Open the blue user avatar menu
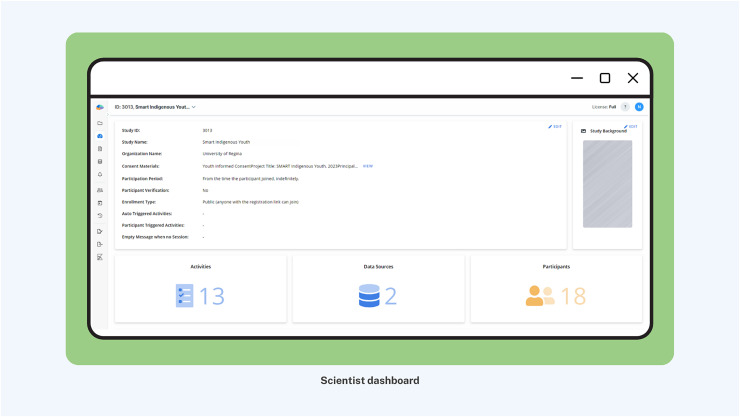 click(x=639, y=107)
